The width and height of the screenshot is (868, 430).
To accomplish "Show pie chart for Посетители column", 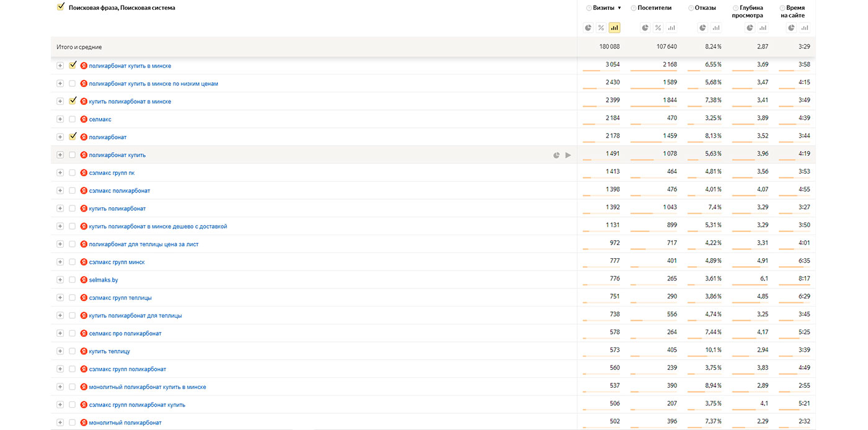I will click(645, 28).
